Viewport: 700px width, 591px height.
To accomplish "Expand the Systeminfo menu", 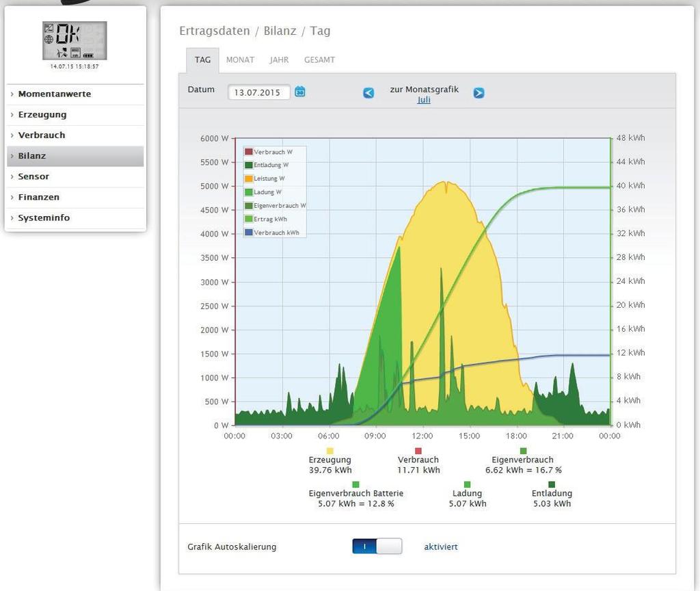I will (x=75, y=218).
